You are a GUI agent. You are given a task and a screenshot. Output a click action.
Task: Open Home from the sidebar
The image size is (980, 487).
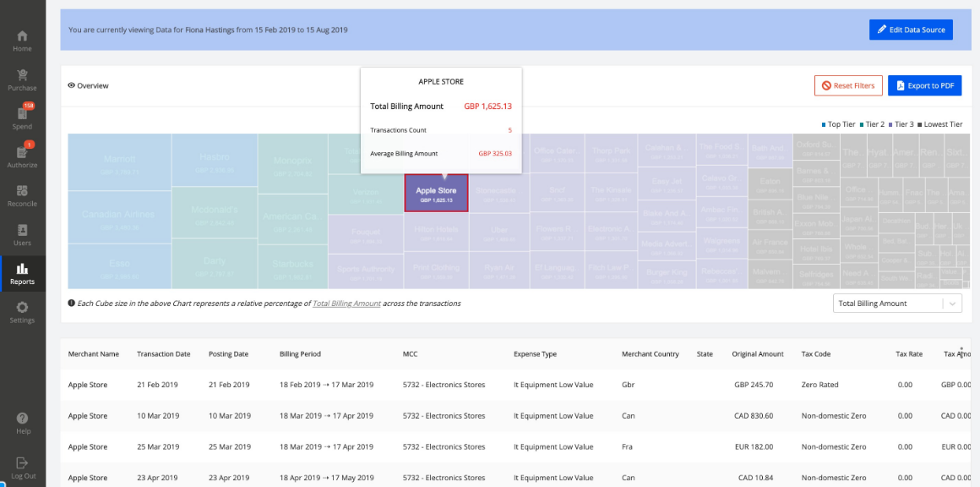pos(23,41)
